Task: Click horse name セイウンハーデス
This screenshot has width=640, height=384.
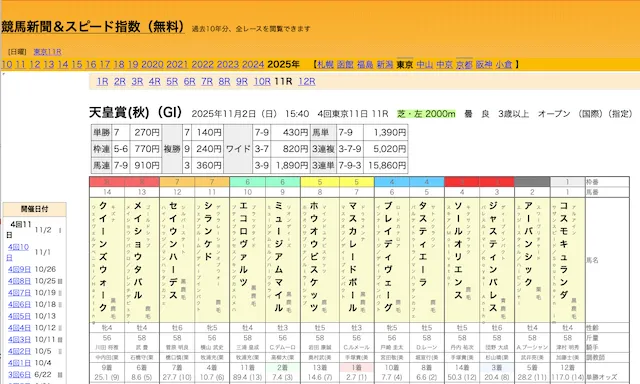Action: 173,251
